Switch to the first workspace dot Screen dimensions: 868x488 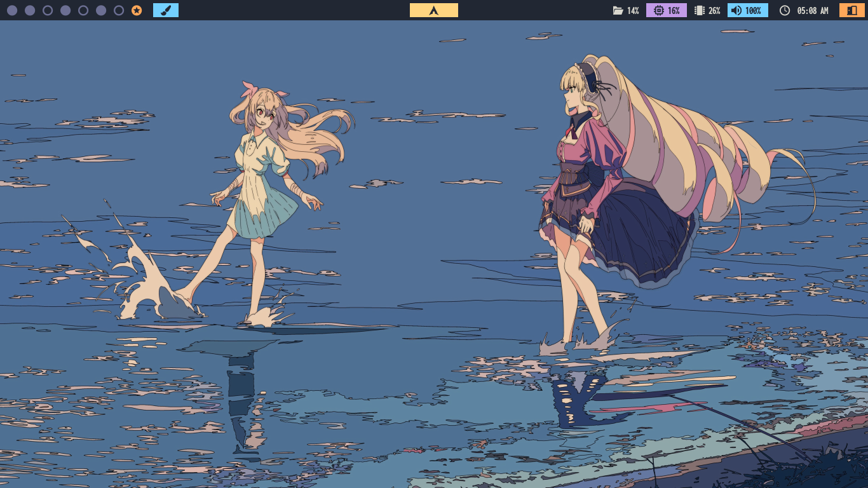pyautogui.click(x=12, y=11)
